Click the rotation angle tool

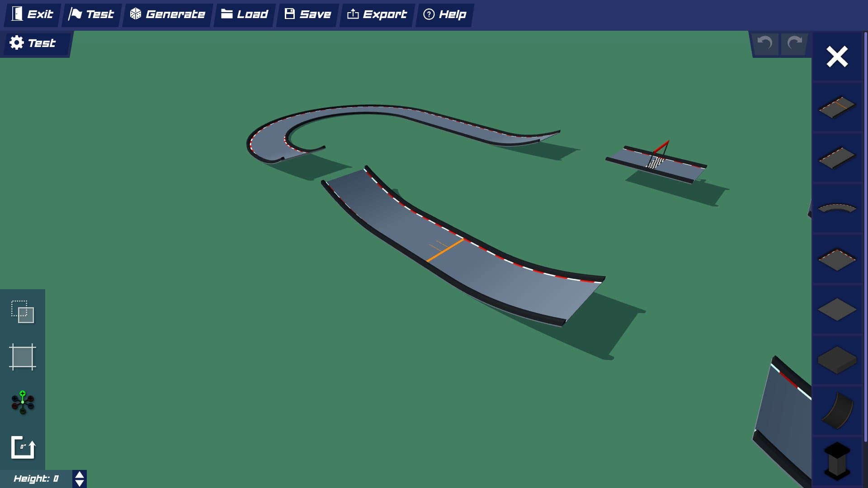click(x=23, y=447)
